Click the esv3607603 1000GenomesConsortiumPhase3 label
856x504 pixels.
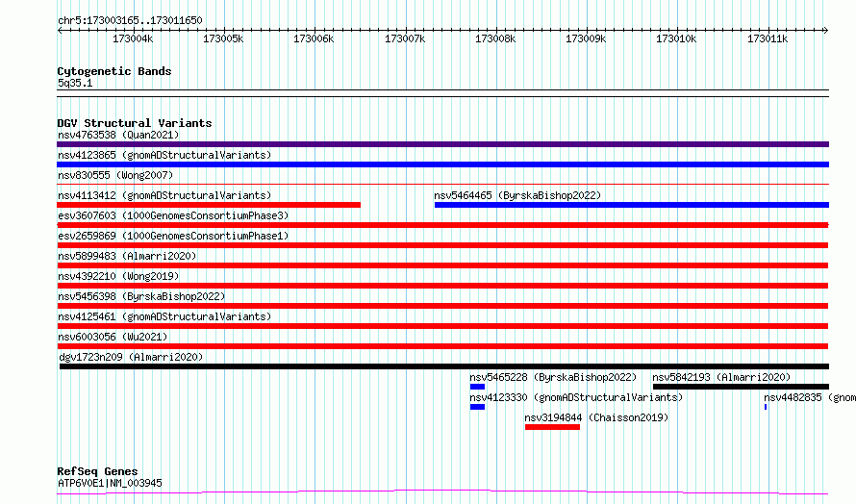tap(172, 215)
